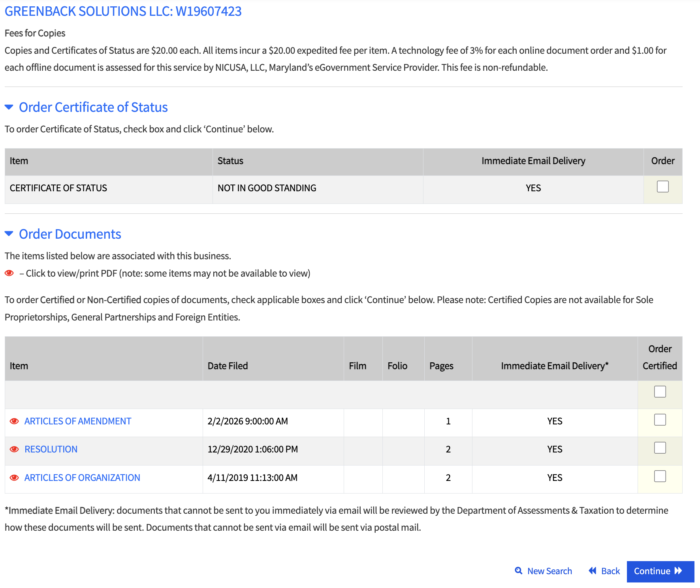Viewport: 700px width, 588px height.
Task: Open the Resolution document link
Action: (x=51, y=449)
